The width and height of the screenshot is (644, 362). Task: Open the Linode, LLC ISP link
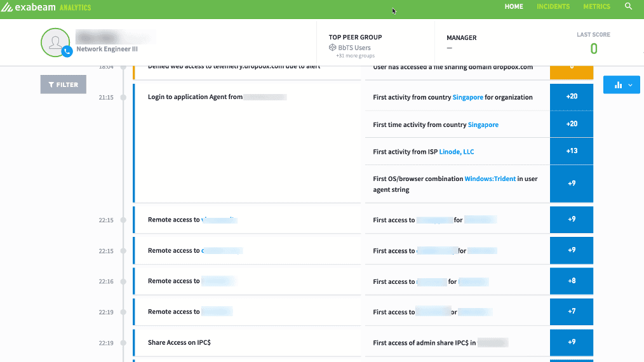tap(456, 152)
